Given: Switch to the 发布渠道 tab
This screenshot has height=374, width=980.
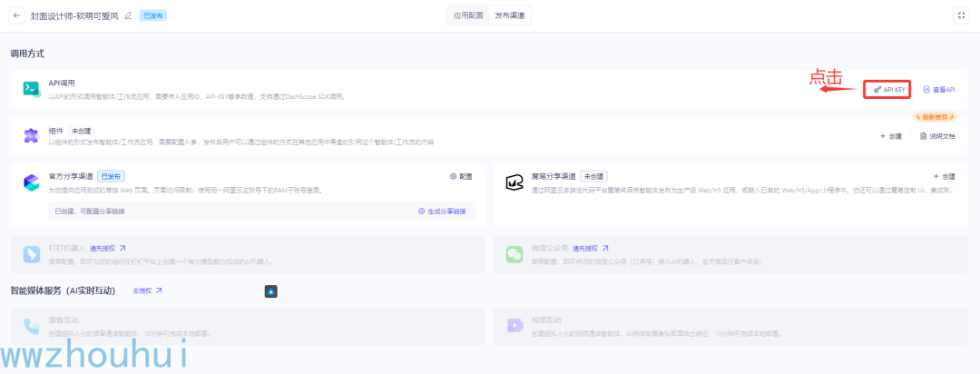Looking at the screenshot, I should pyautogui.click(x=509, y=15).
